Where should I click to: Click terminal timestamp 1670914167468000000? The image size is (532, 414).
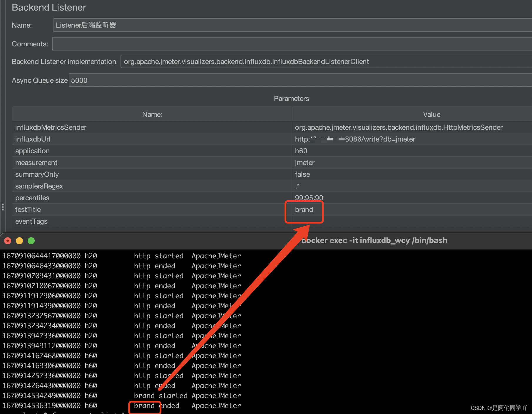pyautogui.click(x=41, y=356)
